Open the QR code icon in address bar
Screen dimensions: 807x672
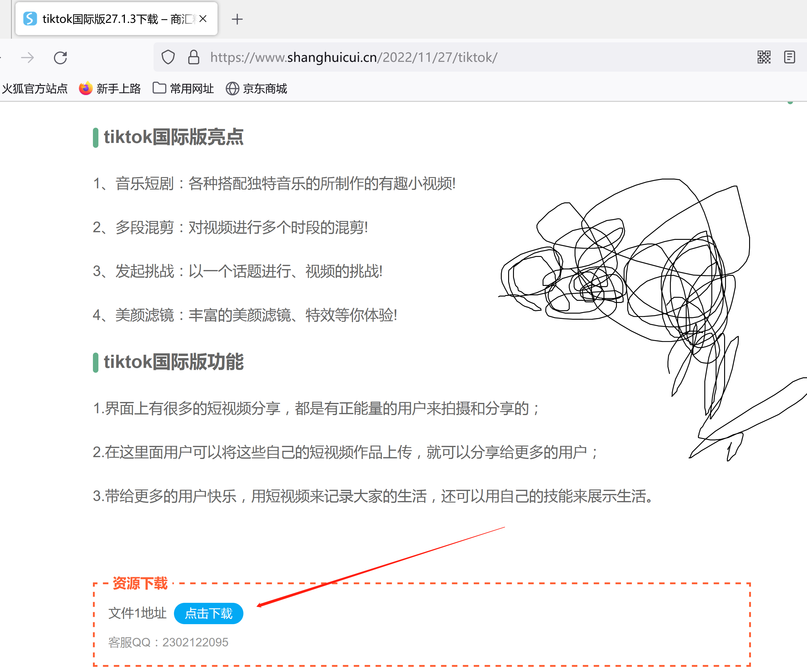(x=764, y=57)
